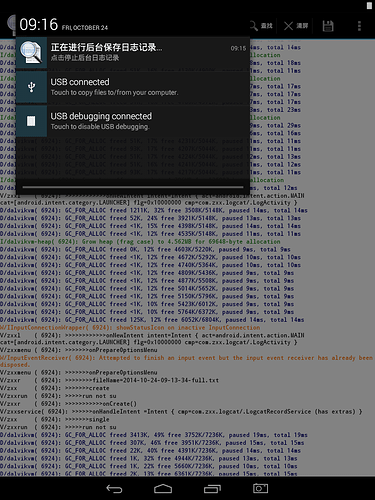Image resolution: width=375 pixels, height=500 pixels.
Task: Select the "10% free 5423K/6012K" log line
Action: (147, 304)
